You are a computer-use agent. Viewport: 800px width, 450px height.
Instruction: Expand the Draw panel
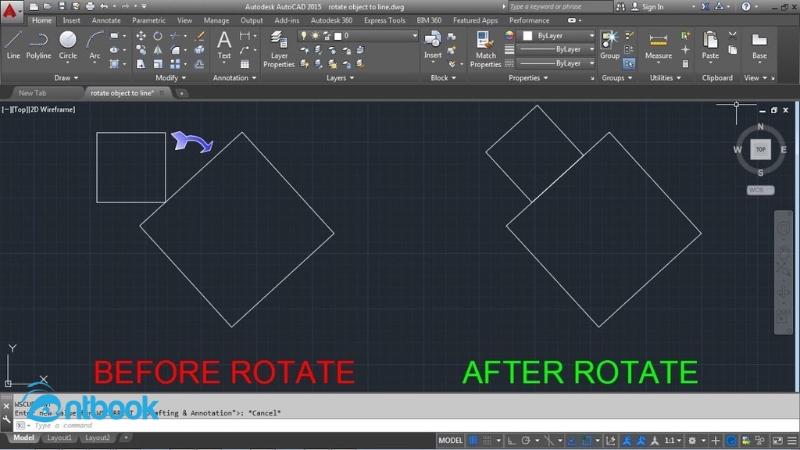point(66,78)
